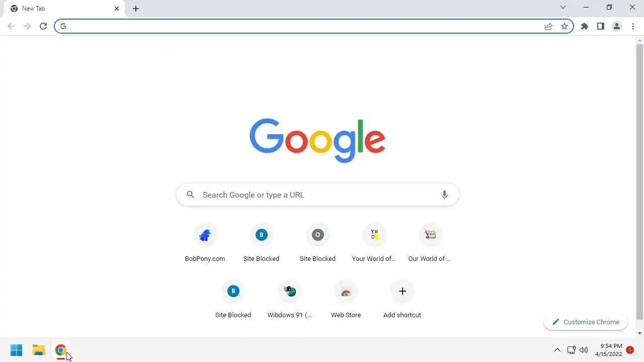Open the Your World of... shortcut
The width and height of the screenshot is (644, 362).
(x=374, y=243)
